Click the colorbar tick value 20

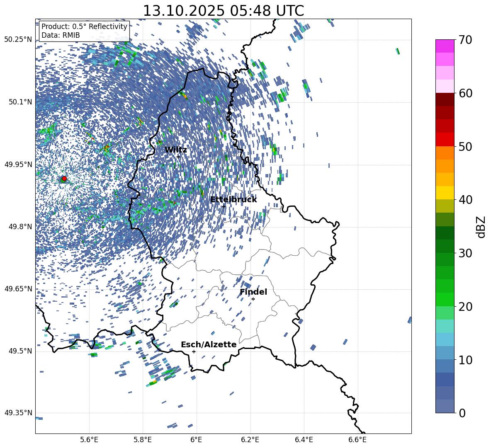[x=466, y=307]
